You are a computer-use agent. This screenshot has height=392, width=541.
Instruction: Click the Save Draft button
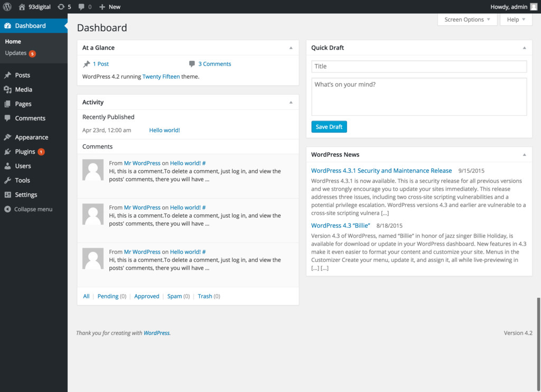tap(329, 127)
